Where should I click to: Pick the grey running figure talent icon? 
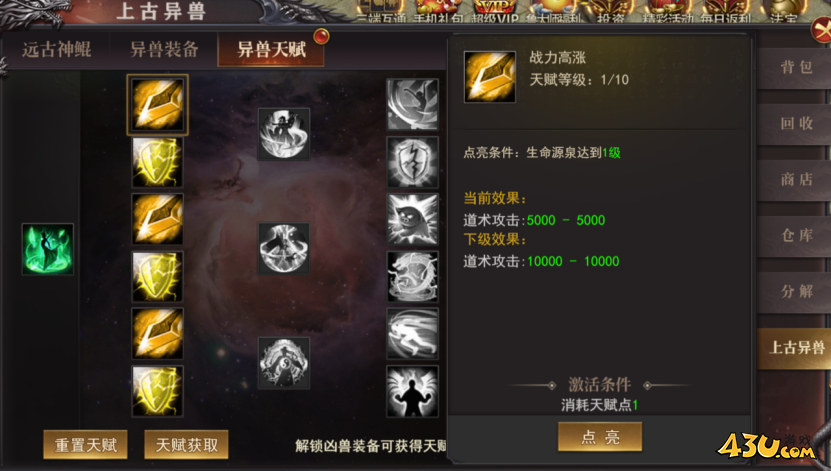[x=412, y=334]
